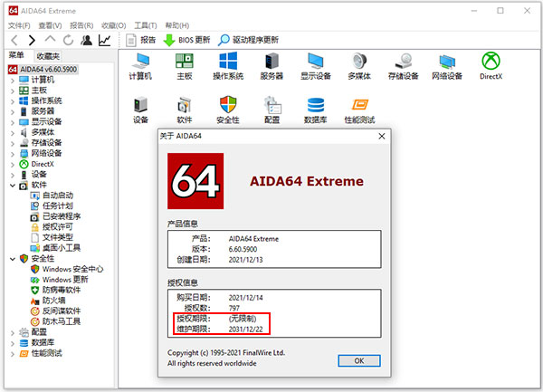This screenshot has height=392, width=543.
Task: Select 自动启动 under 软件 in tree
Action: pos(52,196)
